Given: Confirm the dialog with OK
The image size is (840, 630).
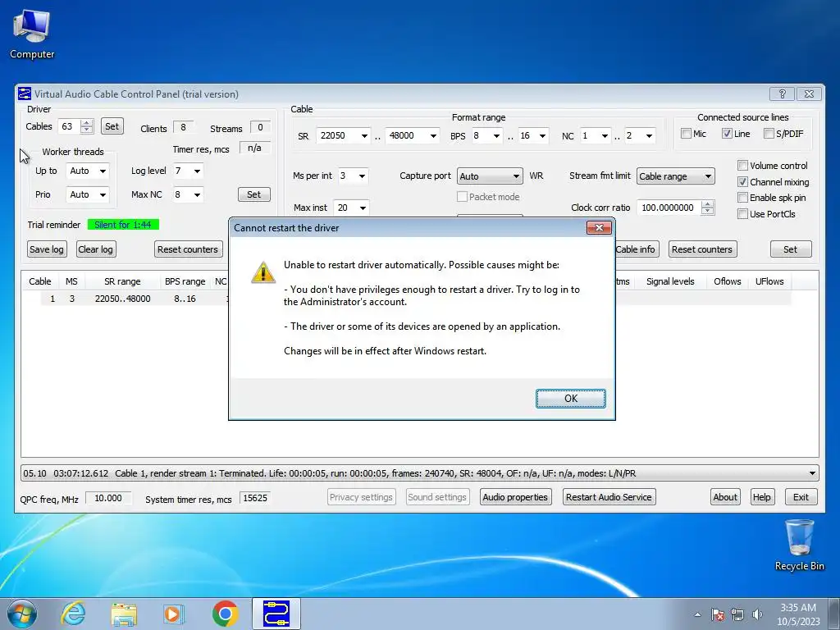Looking at the screenshot, I should 571,399.
